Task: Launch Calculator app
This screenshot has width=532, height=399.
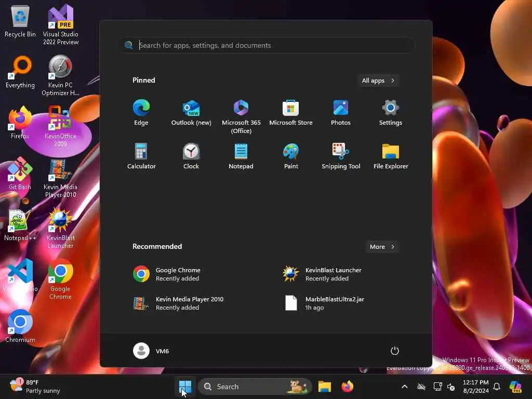Action: point(141,156)
